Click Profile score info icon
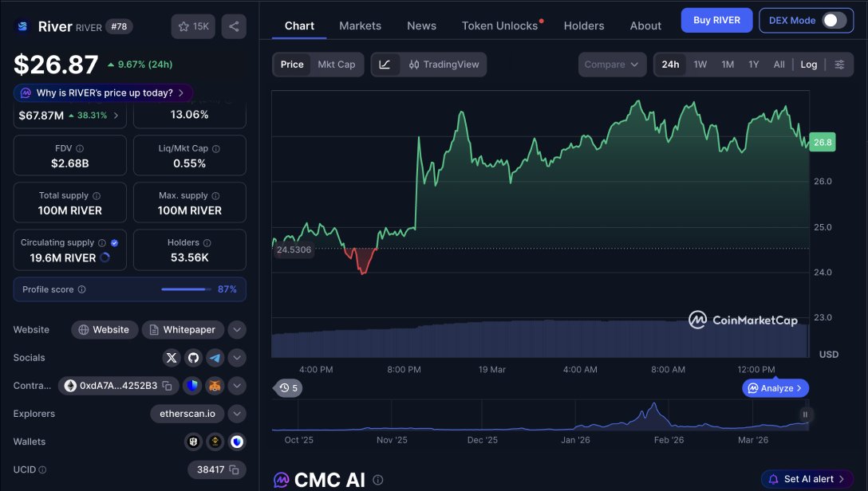This screenshot has height=491, width=868. coord(82,289)
